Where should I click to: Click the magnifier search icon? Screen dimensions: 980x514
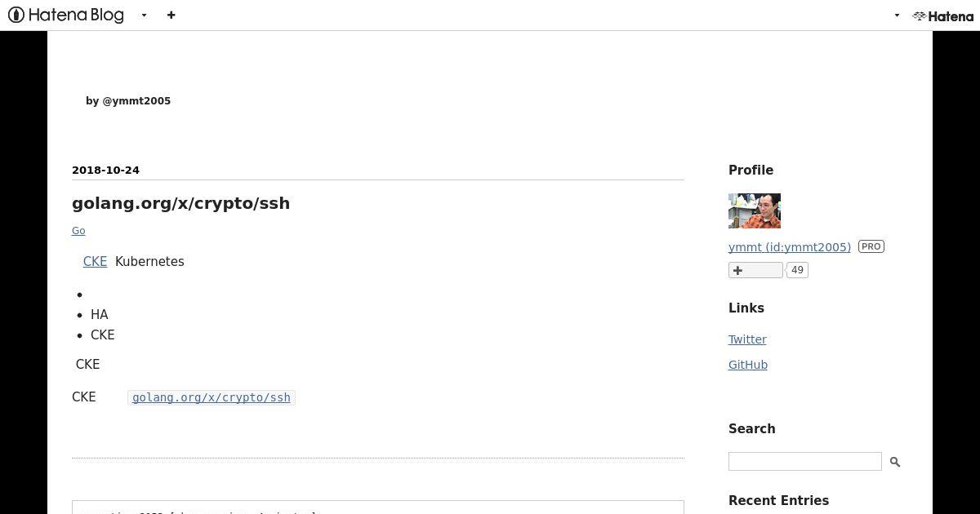(895, 462)
